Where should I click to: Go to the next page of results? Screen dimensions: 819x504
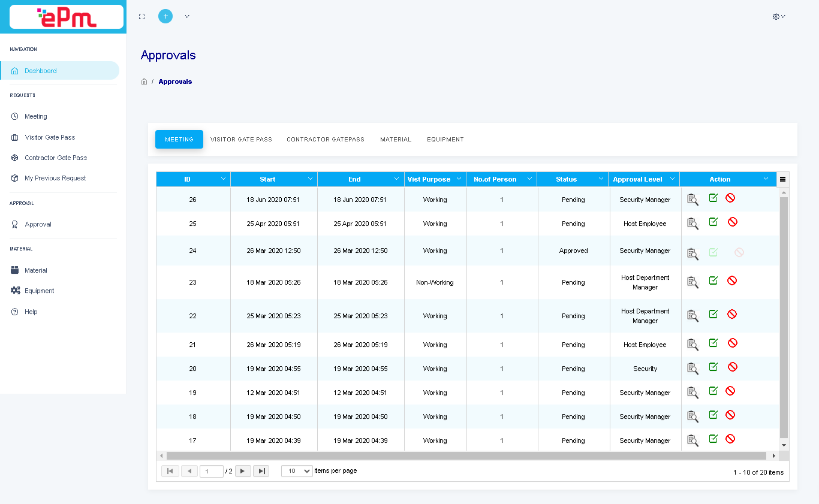tap(243, 471)
